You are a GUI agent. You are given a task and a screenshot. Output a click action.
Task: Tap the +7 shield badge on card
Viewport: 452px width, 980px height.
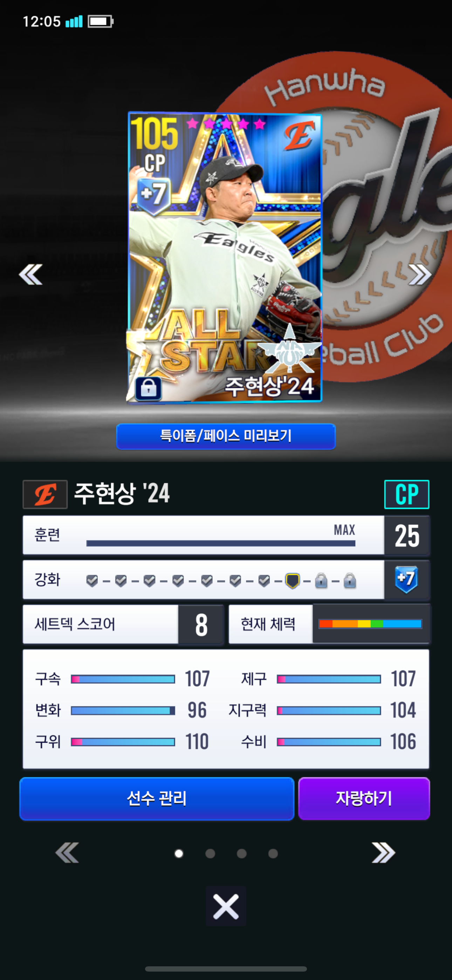point(153,196)
